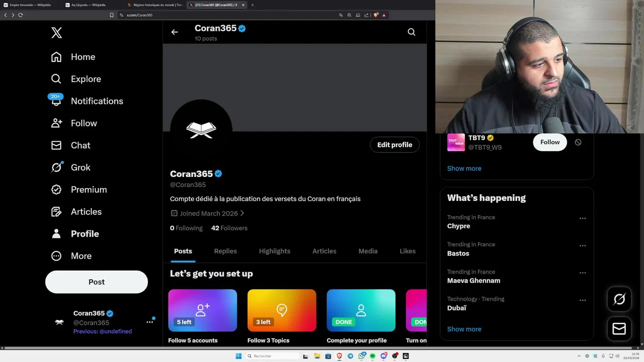Switch to the Likes tab
The image size is (644, 362).
[x=408, y=251]
